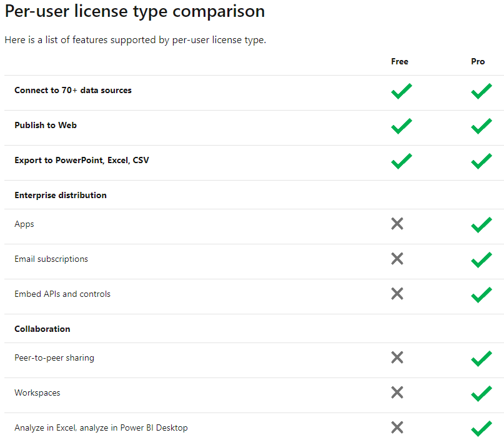The image size is (504, 445).
Task: Click the Pro checkmark for Peer-to-peer sharing
Action: pos(482,359)
